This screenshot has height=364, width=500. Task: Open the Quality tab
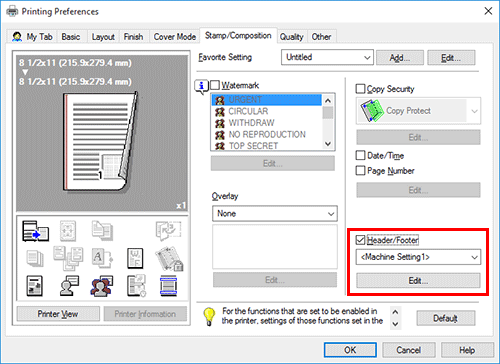click(291, 37)
